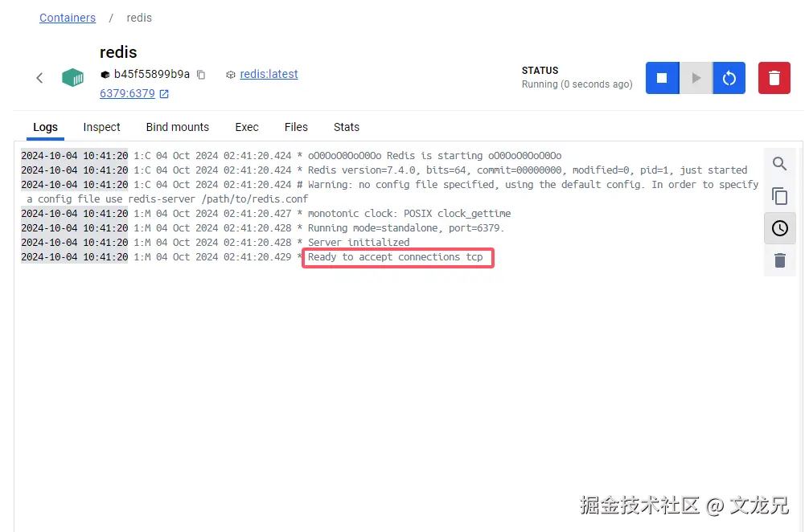
Task: Click the image icon beside redis:latest
Action: pos(231,75)
